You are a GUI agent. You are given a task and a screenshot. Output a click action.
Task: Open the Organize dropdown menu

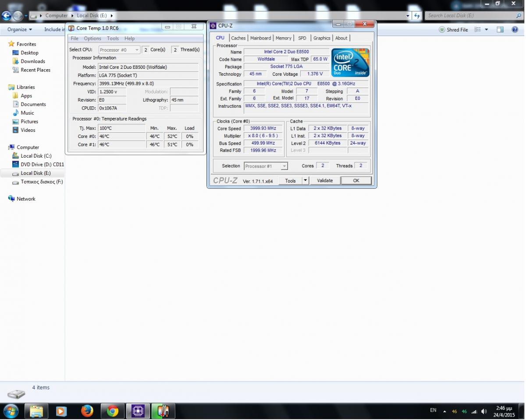[20, 29]
